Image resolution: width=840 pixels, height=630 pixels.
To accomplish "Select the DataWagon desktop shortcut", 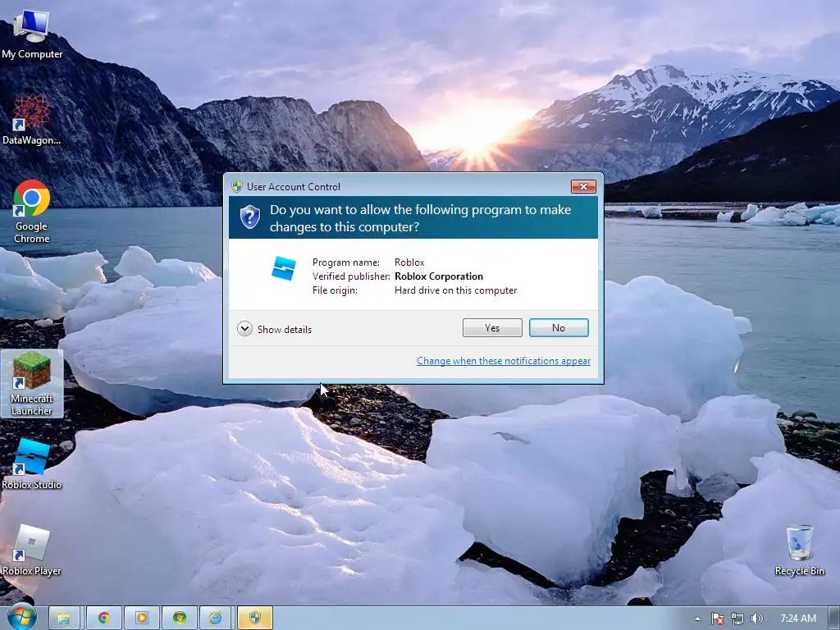I will [x=32, y=121].
